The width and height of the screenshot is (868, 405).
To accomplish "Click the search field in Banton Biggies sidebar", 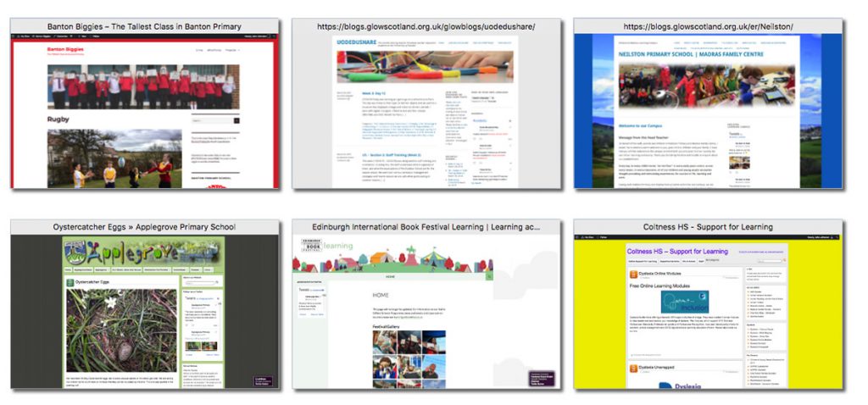I will click(x=212, y=120).
